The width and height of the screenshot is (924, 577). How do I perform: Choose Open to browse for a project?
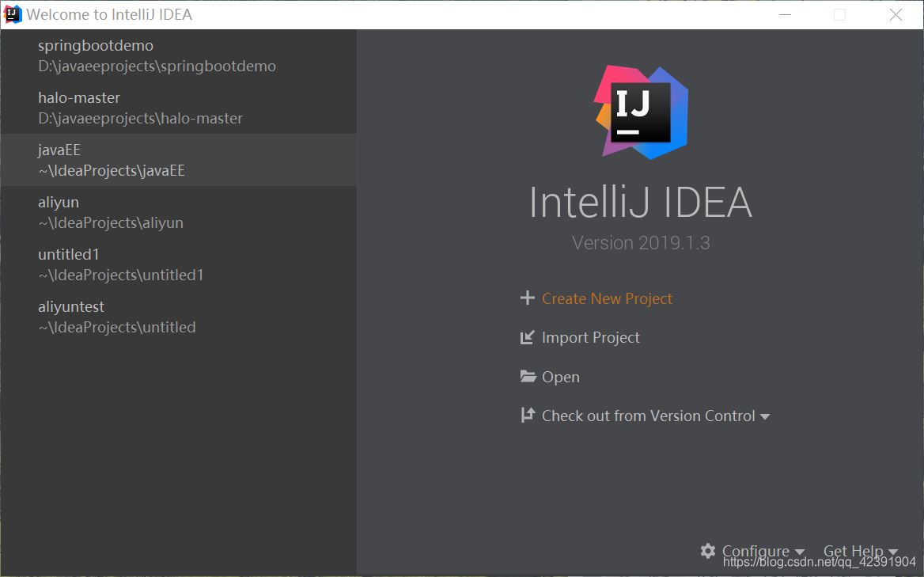(x=560, y=378)
